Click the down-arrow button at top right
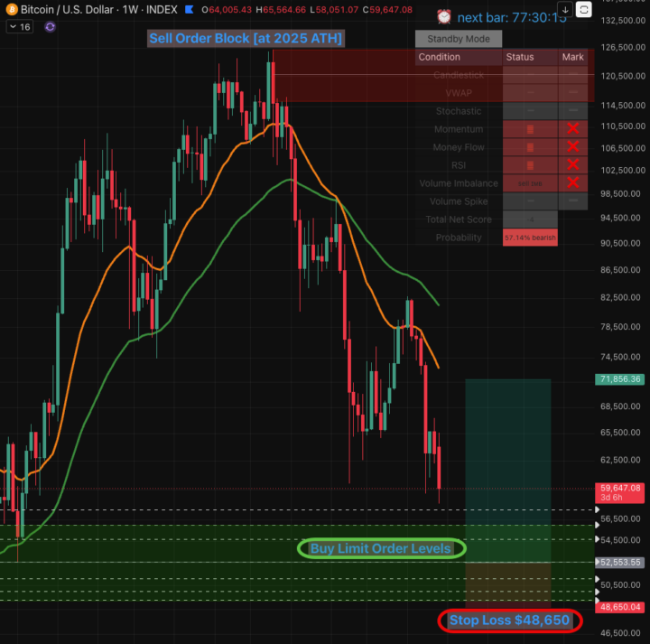The image size is (650, 644). (565, 10)
